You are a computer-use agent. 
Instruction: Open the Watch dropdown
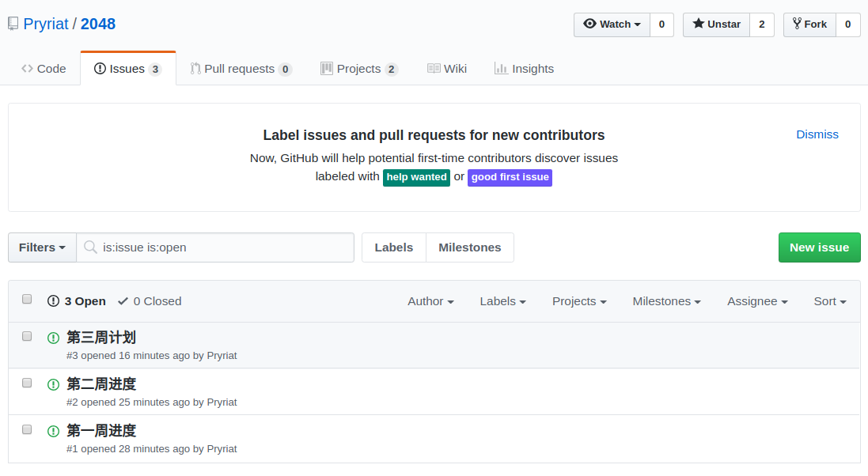point(612,25)
